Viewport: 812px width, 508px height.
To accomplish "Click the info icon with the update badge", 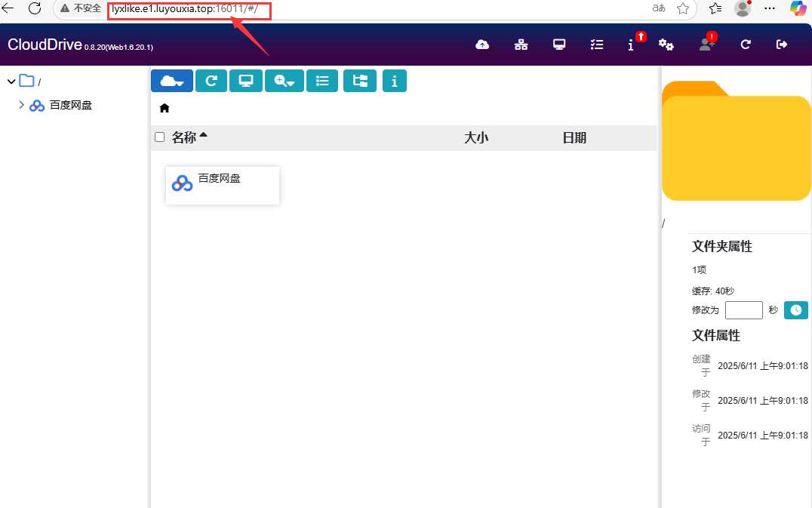I will [631, 45].
